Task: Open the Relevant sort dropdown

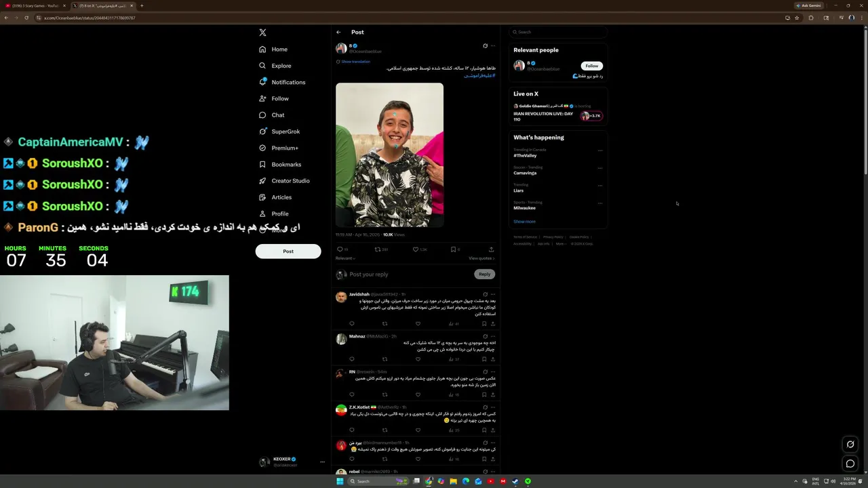Action: [345, 258]
